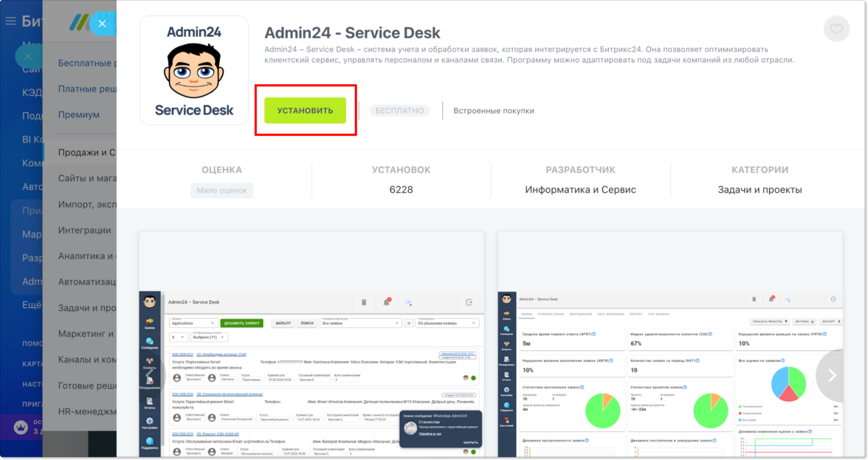Open Бесплатные section in sidebar
The height and width of the screenshot is (460, 868).
point(86,63)
